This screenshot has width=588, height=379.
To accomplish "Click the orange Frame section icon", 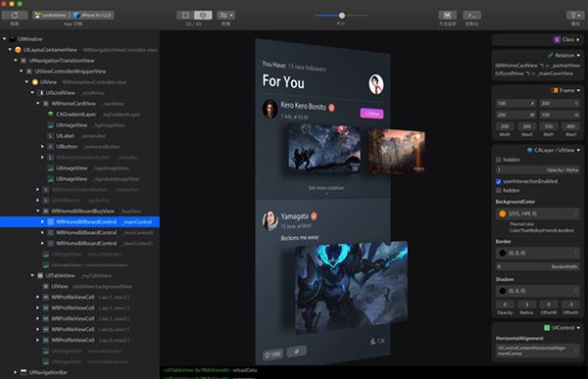I will pyautogui.click(x=555, y=90).
